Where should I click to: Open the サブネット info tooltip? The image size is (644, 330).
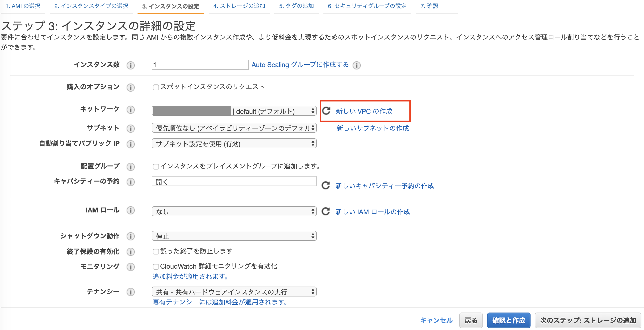[x=130, y=128]
